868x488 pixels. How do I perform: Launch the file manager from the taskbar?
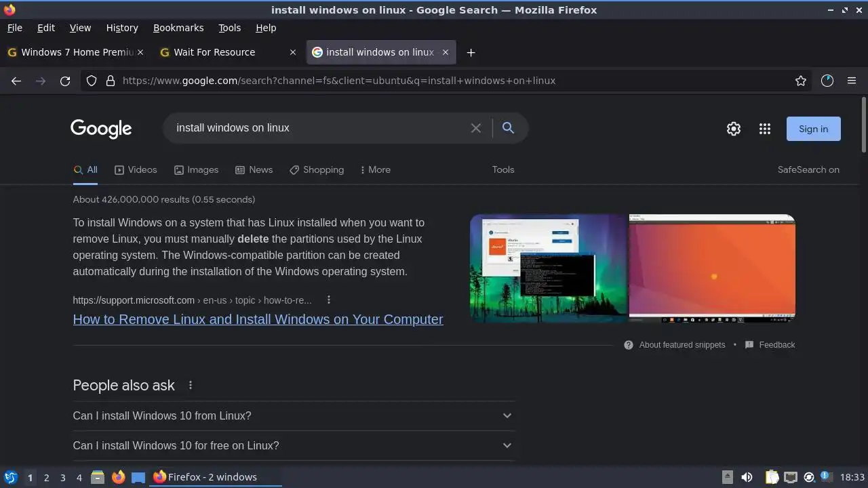[98, 477]
